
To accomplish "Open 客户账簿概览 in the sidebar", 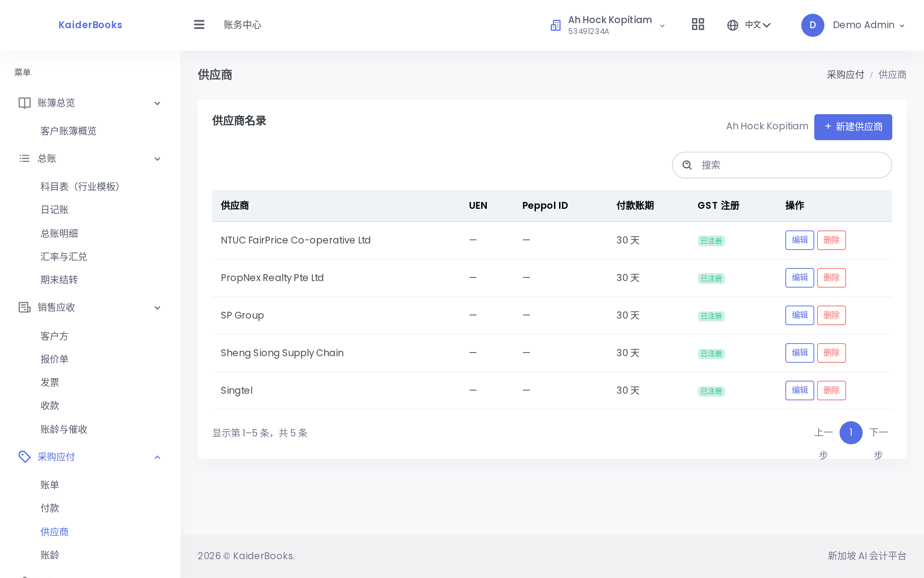I will (68, 131).
